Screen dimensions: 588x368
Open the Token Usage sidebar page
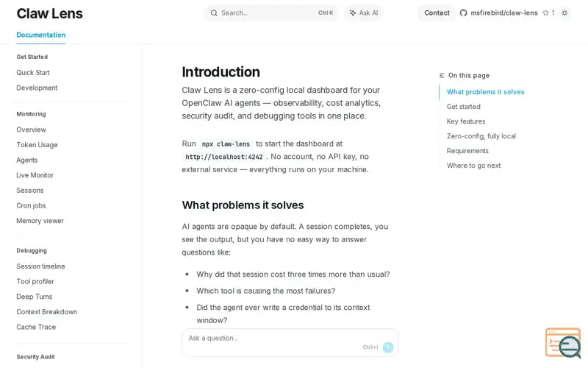coord(37,144)
